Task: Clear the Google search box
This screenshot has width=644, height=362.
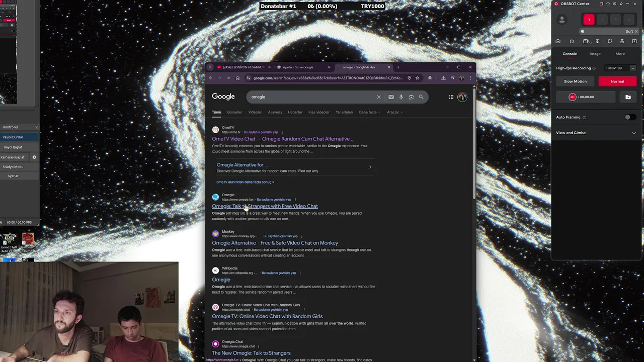Action: (379, 97)
